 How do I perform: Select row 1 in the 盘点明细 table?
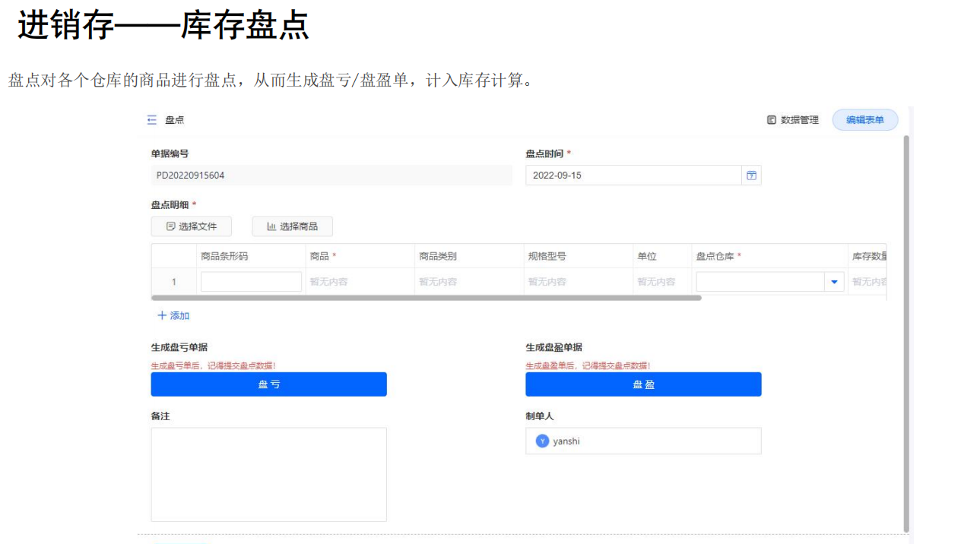173,282
